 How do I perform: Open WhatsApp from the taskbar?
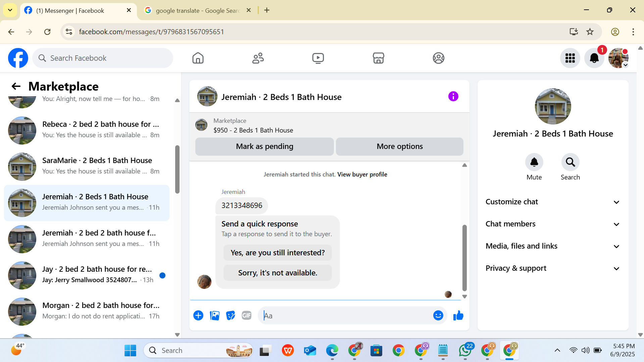pos(465,351)
